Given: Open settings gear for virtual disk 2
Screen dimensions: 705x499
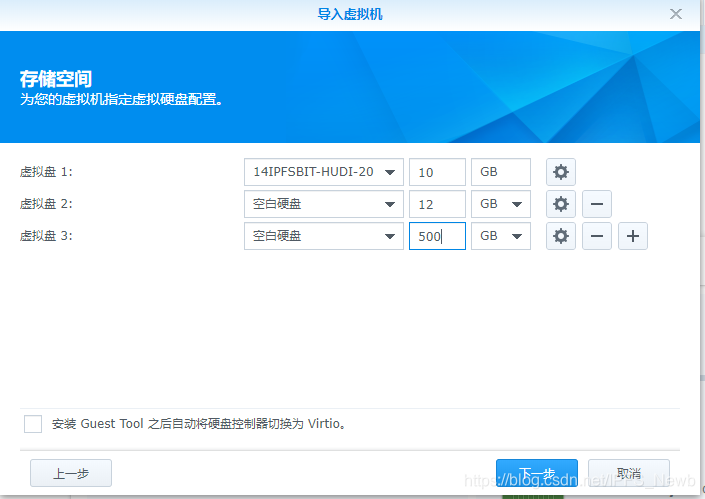Looking at the screenshot, I should [x=561, y=204].
